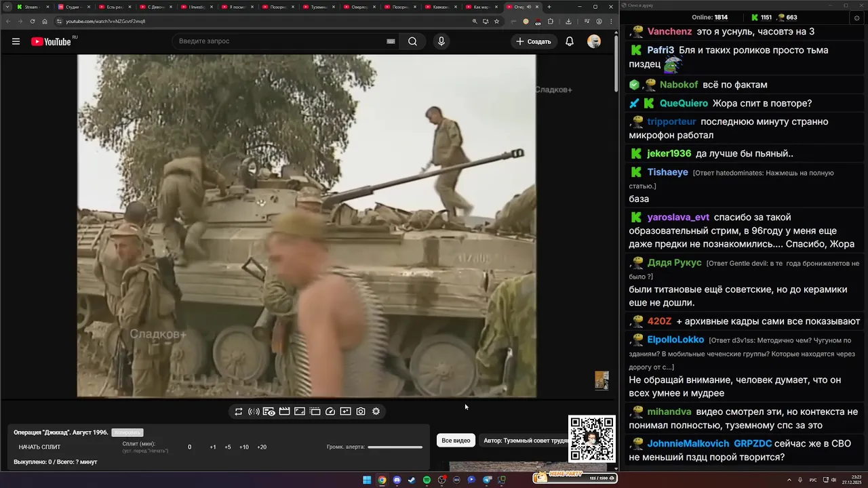Open the YouTube account avatar menu
868x488 pixels.
click(x=594, y=41)
